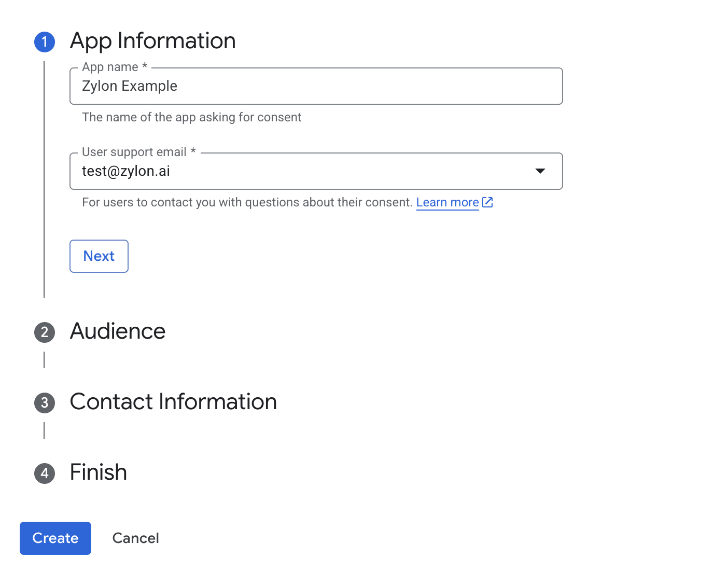
Task: Click the external link icon beside Learn more
Action: pyautogui.click(x=487, y=202)
